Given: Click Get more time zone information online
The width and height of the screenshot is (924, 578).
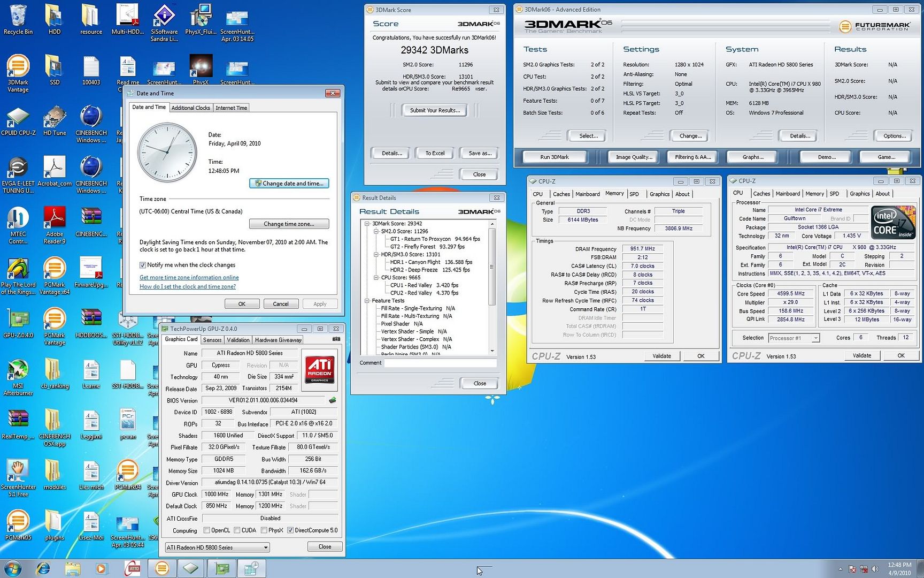Looking at the screenshot, I should (189, 277).
